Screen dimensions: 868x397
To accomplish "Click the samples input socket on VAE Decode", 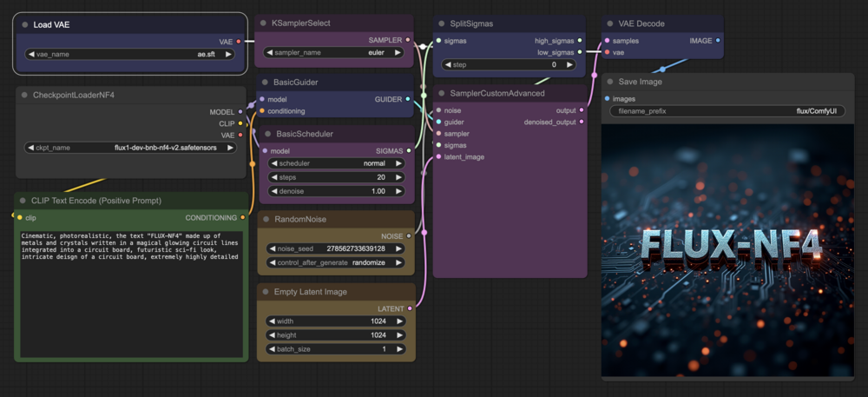I will [x=608, y=41].
